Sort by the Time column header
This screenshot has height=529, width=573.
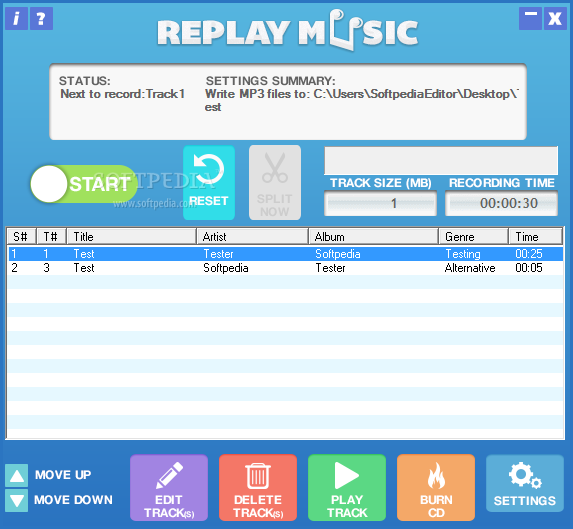pos(535,236)
